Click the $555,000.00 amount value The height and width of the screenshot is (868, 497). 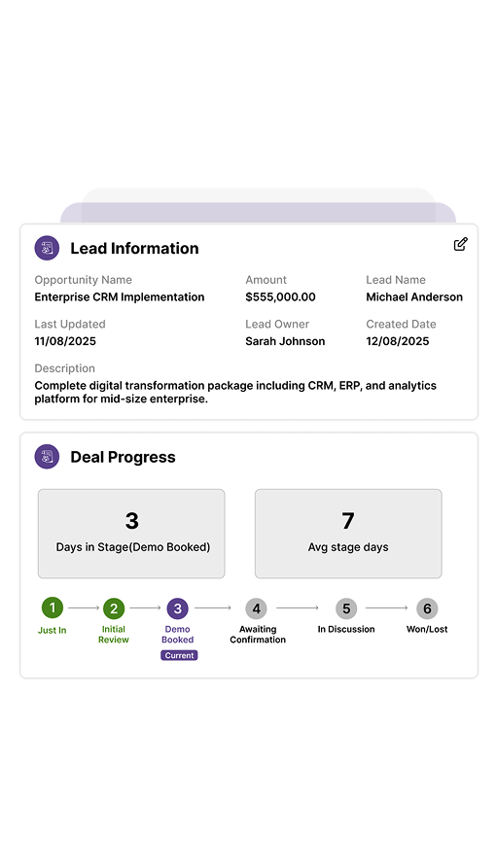[280, 297]
